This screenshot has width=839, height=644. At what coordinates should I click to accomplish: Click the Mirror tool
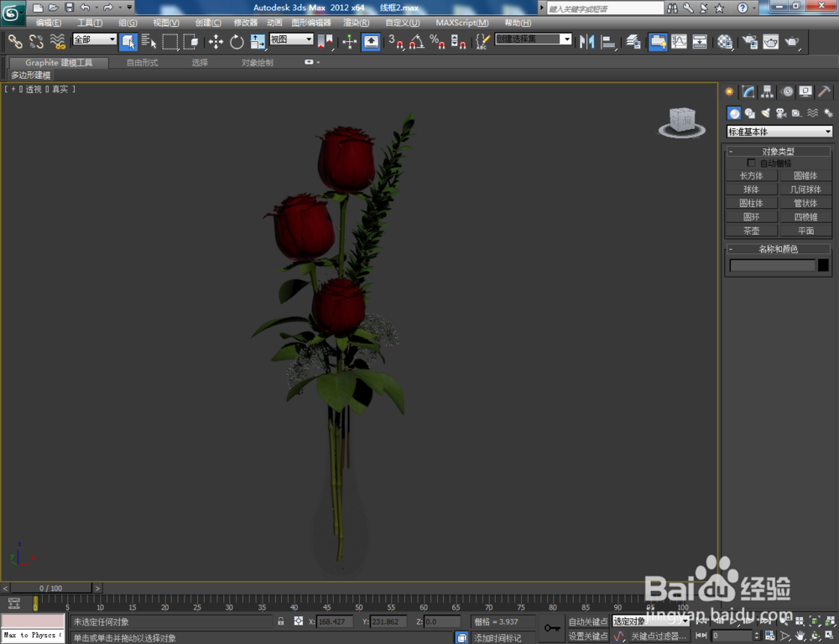(587, 41)
